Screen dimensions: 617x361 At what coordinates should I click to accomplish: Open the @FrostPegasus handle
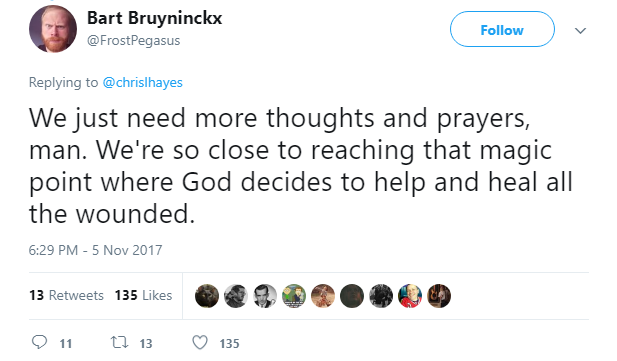133,41
